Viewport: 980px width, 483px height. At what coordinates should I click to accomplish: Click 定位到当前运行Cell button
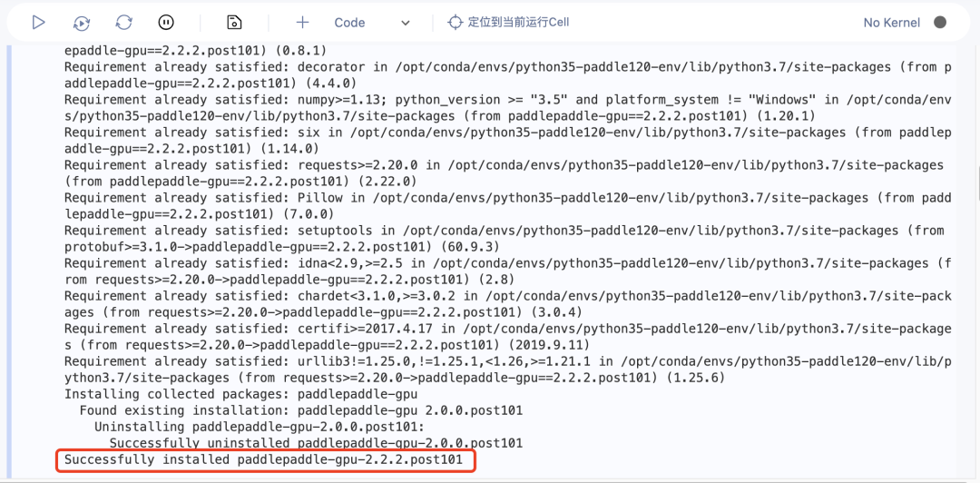[509, 22]
